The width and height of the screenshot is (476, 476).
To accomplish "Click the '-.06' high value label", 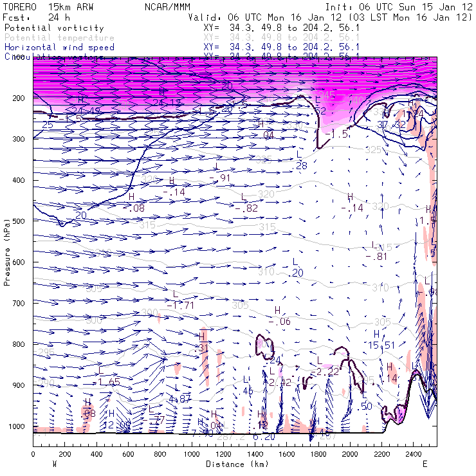I will click(280, 322).
